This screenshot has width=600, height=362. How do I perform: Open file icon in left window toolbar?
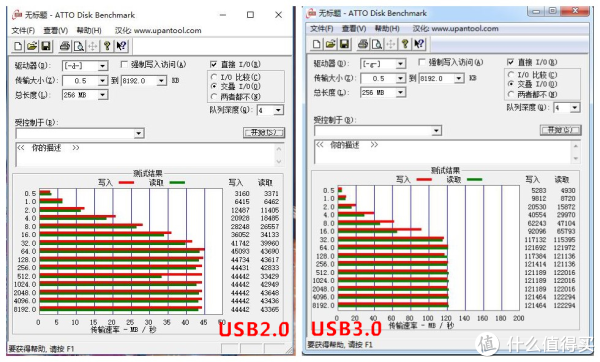32,46
